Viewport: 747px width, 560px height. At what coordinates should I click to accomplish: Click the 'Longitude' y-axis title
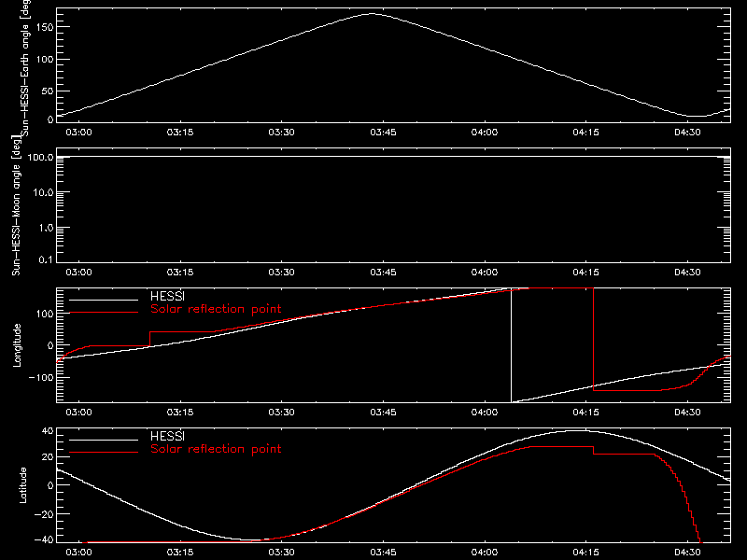(x=17, y=345)
